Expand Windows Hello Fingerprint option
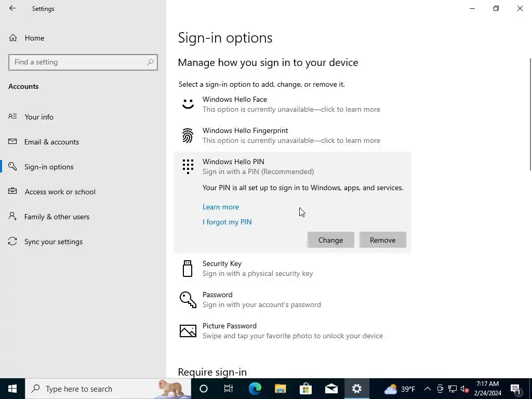The height and width of the screenshot is (399, 532). [292, 136]
